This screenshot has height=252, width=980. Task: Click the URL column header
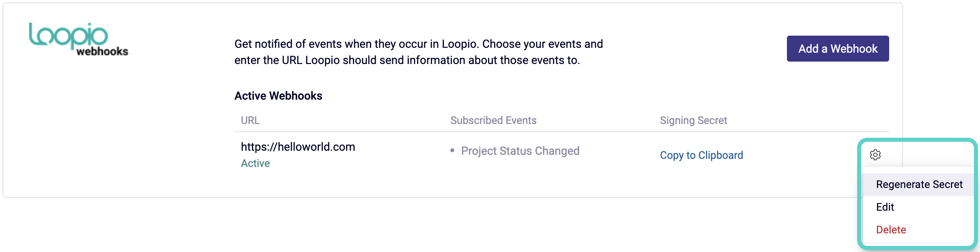(250, 120)
